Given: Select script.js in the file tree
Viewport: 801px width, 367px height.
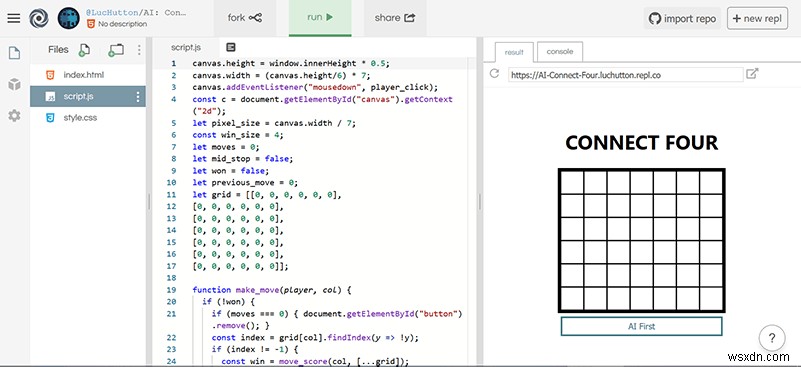Looking at the screenshot, I should [x=88, y=96].
